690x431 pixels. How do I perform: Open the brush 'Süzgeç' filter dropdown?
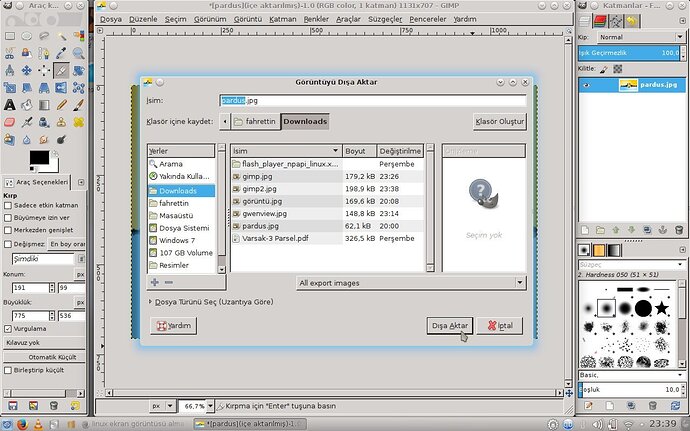[x=632, y=265]
